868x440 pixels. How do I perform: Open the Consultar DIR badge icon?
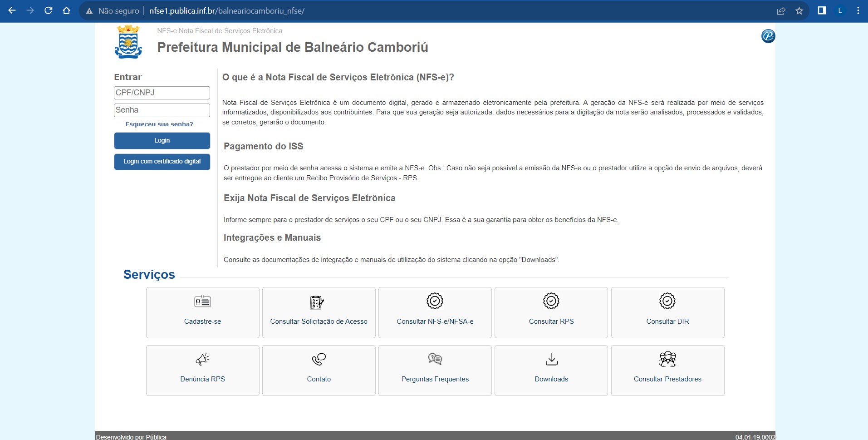pos(667,301)
